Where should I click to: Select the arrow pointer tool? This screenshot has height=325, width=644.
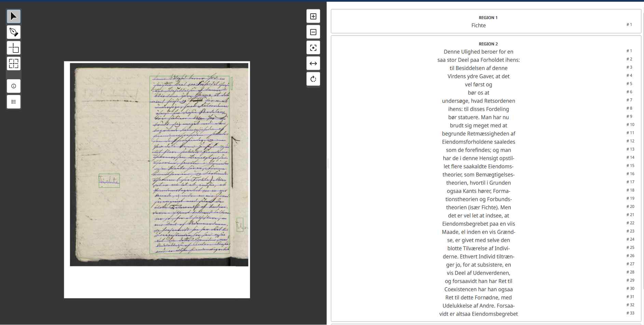pos(14,16)
